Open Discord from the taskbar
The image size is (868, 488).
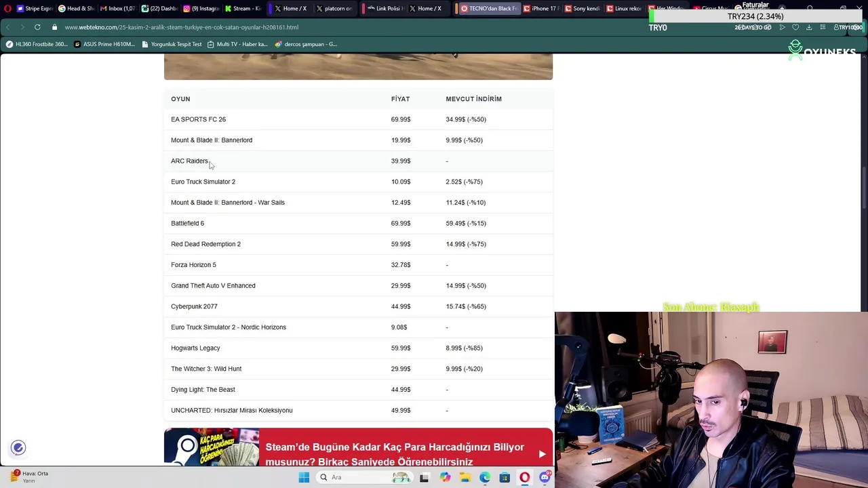[545, 478]
